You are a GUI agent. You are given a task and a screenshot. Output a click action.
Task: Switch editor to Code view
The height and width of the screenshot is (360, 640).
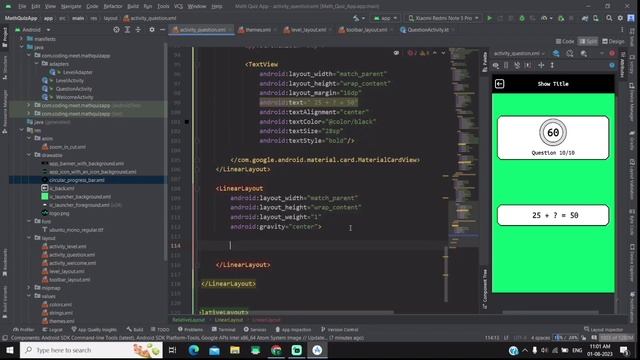[565, 41]
